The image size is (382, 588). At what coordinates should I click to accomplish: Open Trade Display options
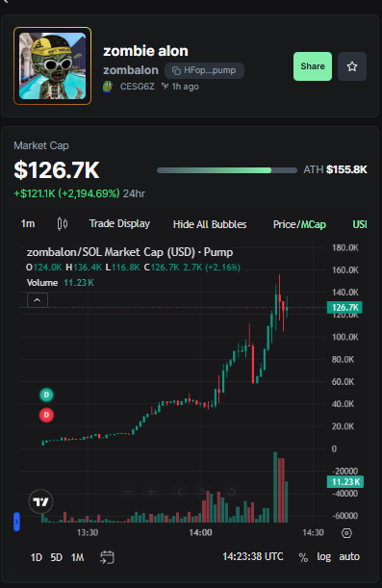[x=119, y=224]
